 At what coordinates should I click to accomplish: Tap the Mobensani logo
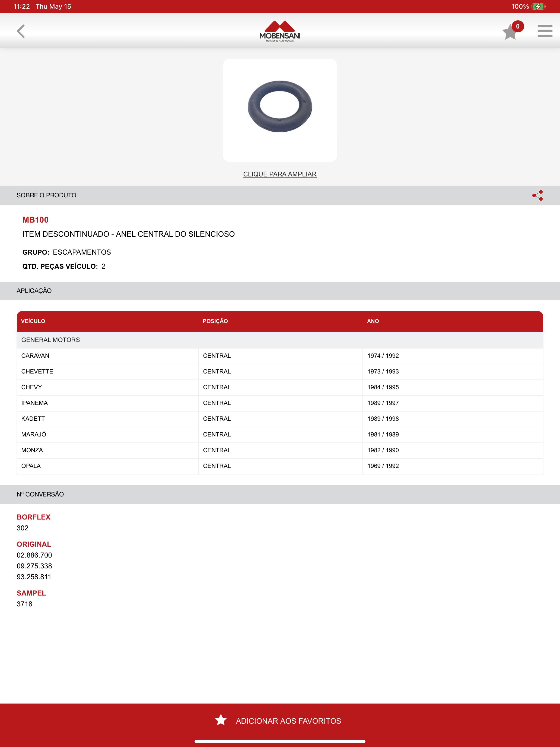click(x=280, y=31)
